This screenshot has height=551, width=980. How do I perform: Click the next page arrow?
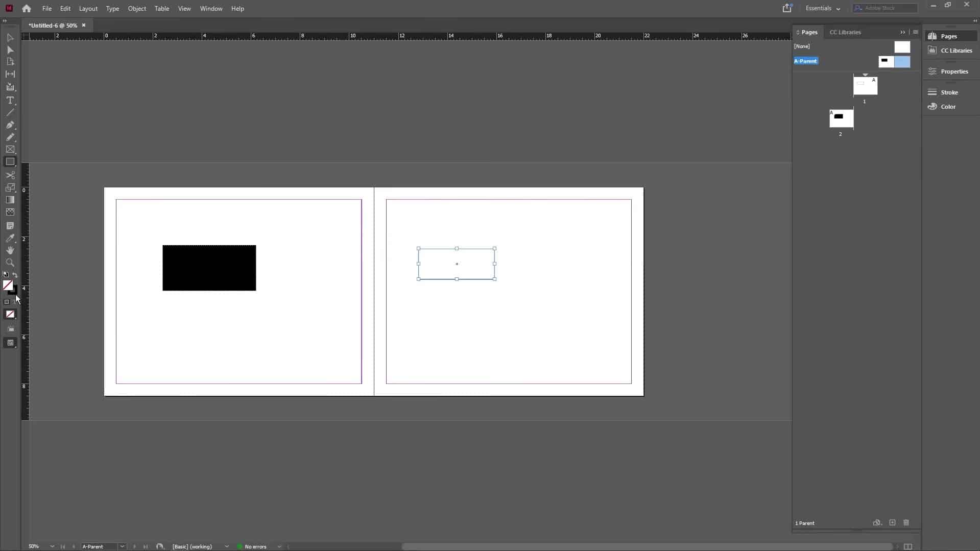[134, 546]
